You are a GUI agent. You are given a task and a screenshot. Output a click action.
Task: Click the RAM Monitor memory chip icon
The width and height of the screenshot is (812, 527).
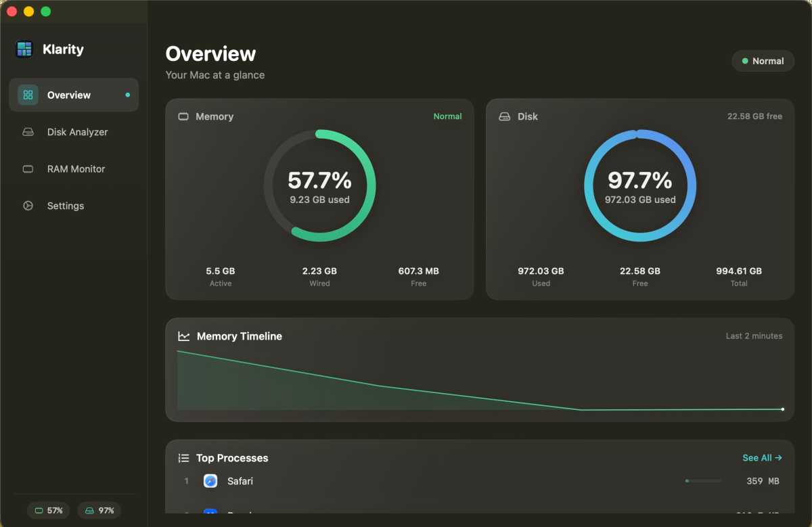pos(28,168)
